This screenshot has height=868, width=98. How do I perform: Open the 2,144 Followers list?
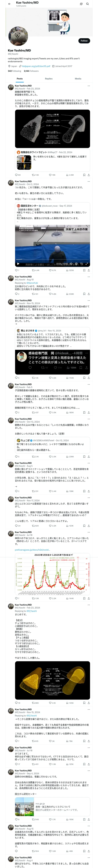click(x=31, y=71)
